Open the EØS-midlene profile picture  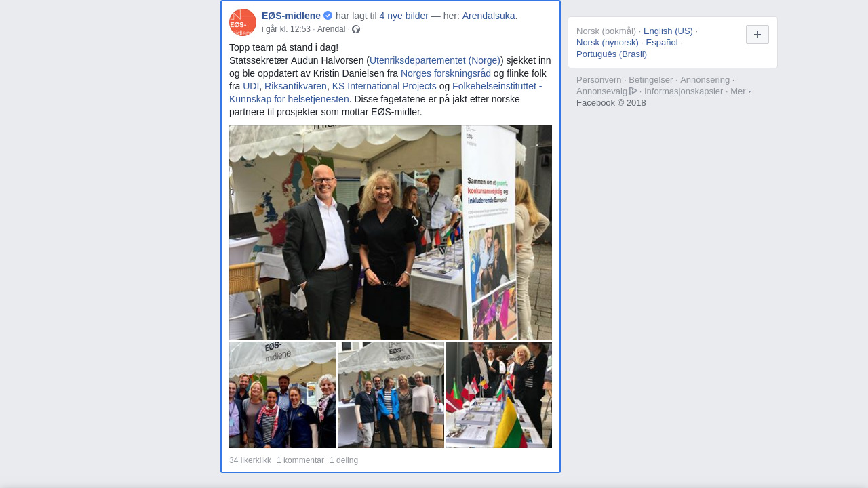(x=243, y=22)
